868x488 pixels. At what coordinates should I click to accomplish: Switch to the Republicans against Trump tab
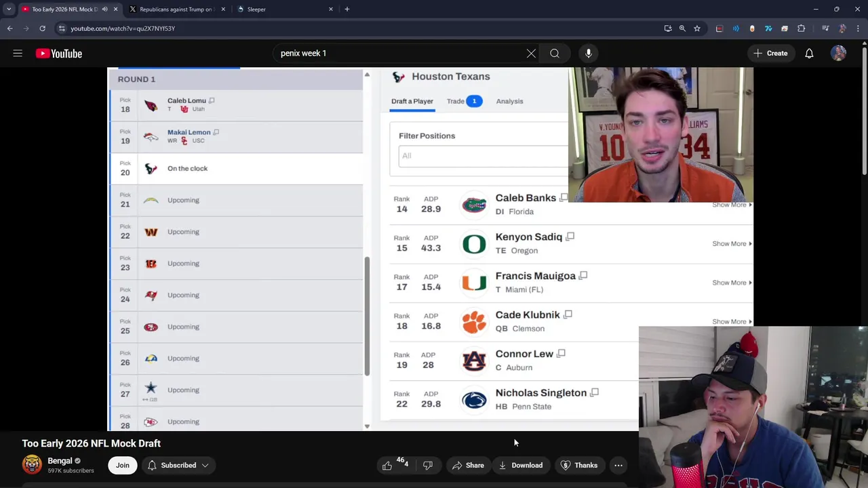pos(176,9)
